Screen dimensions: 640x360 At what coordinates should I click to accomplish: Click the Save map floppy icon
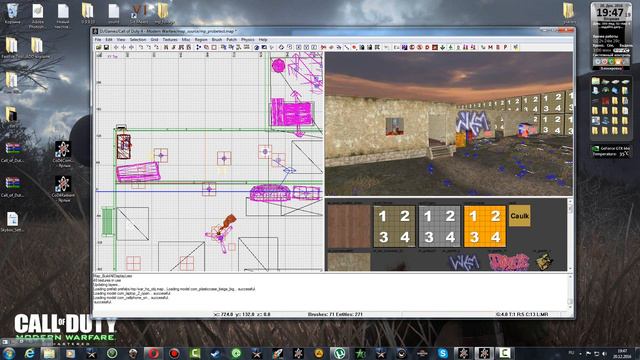point(106,47)
